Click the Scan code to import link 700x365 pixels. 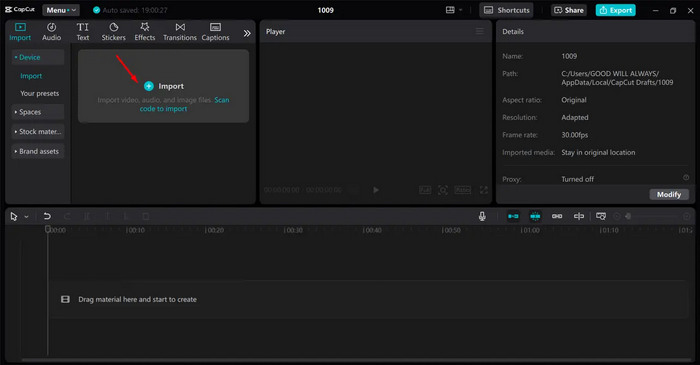coord(184,104)
